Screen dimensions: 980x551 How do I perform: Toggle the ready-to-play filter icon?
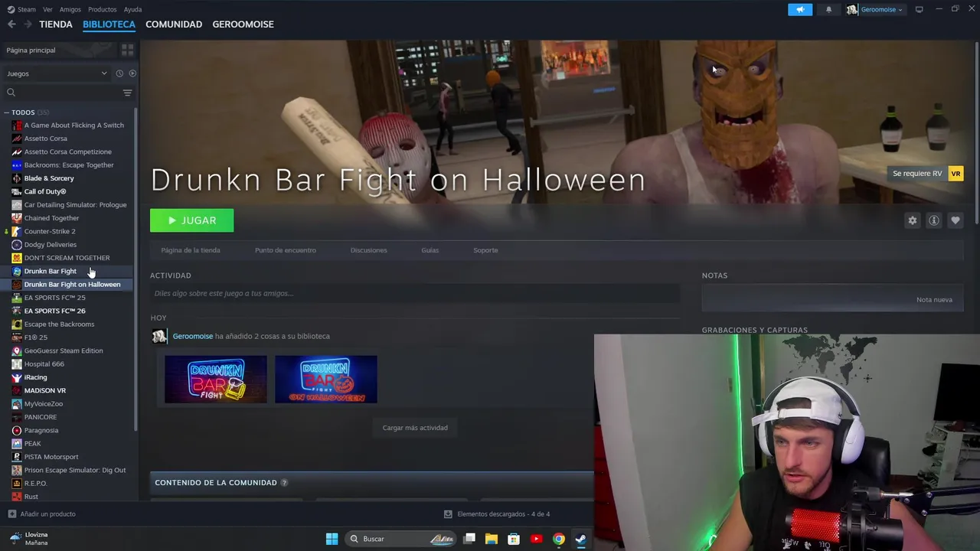(x=132, y=73)
